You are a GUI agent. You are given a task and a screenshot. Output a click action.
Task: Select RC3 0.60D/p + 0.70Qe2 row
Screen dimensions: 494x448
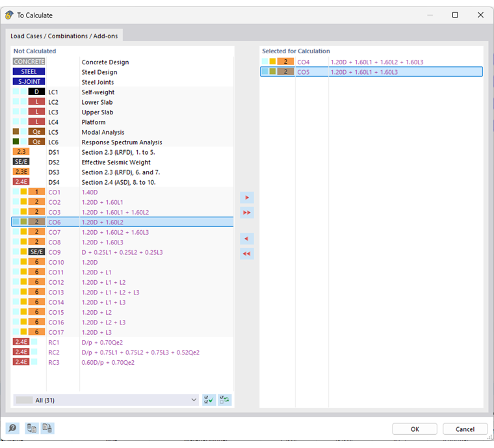pos(122,362)
